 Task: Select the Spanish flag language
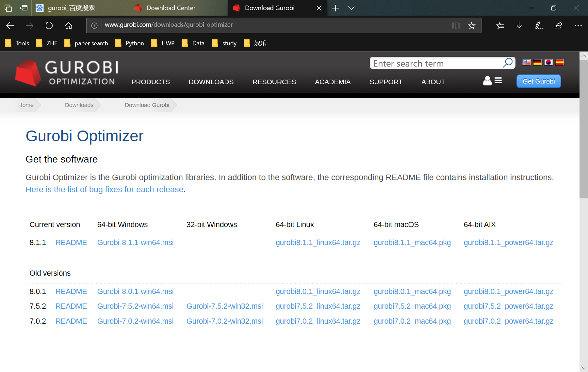pos(560,62)
